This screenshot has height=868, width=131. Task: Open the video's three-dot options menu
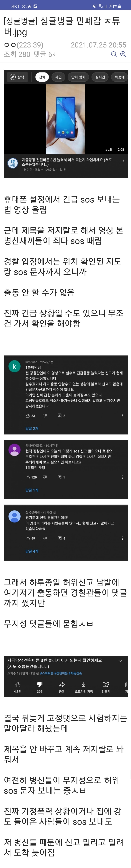(x=124, y=160)
